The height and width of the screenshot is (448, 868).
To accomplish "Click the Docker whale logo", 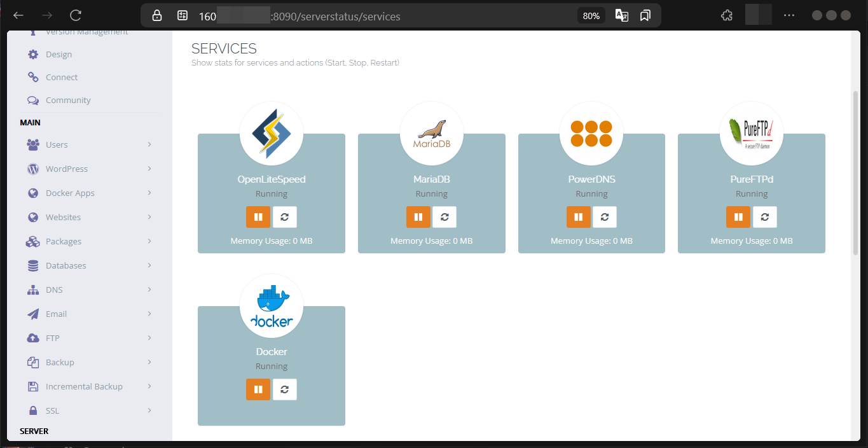I will (x=272, y=306).
